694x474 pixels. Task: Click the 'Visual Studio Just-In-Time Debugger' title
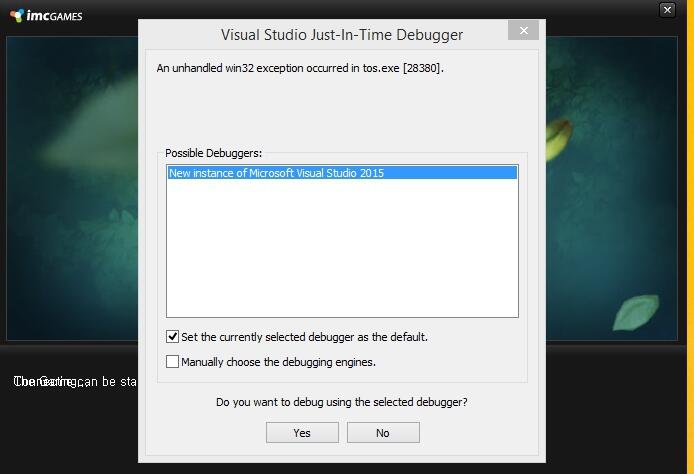342,35
